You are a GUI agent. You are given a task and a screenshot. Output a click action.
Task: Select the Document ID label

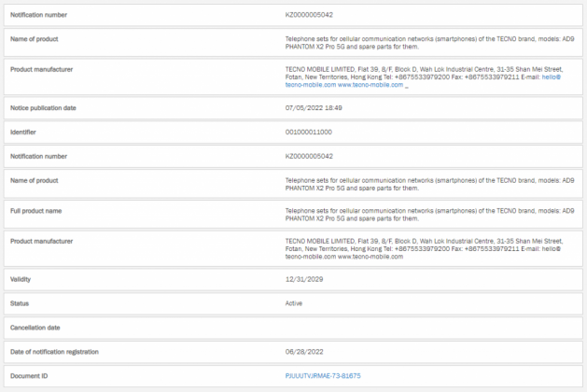(28, 375)
